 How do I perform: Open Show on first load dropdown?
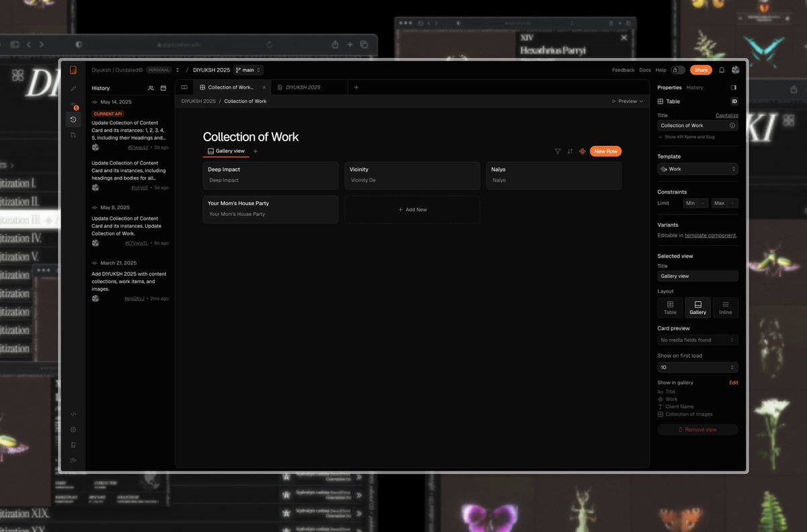tap(698, 367)
